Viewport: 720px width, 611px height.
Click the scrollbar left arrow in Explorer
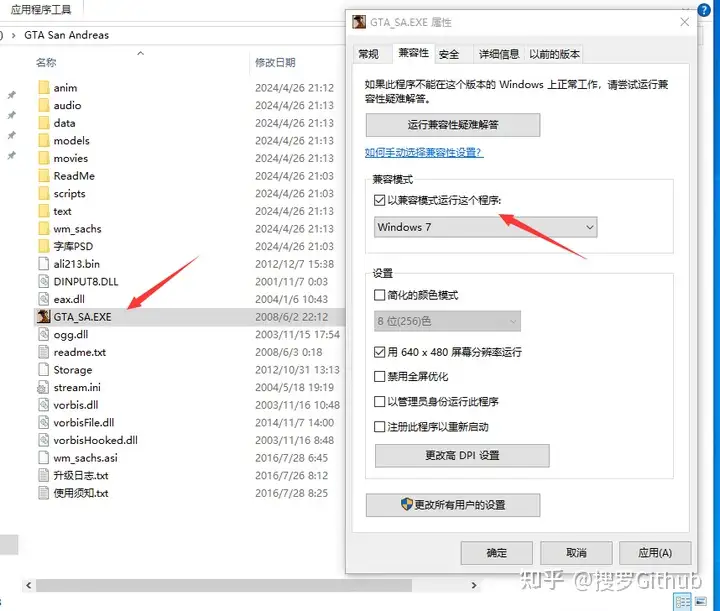29,585
